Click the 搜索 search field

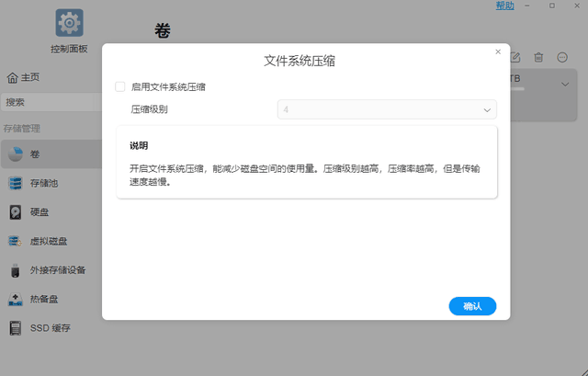pos(51,102)
